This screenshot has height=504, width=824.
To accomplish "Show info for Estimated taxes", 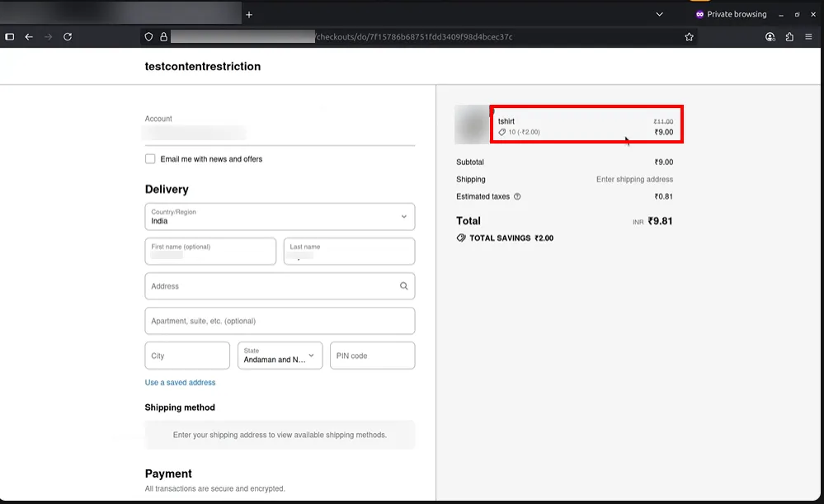I will (517, 197).
